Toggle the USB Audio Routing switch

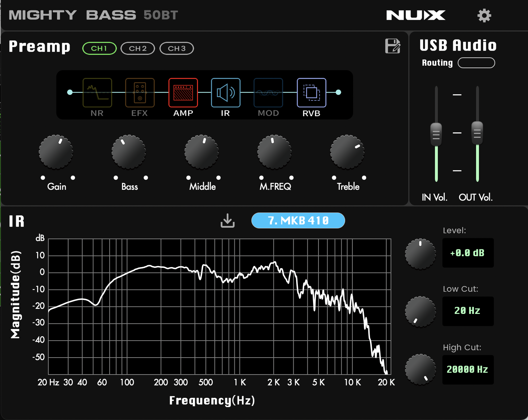coord(476,62)
